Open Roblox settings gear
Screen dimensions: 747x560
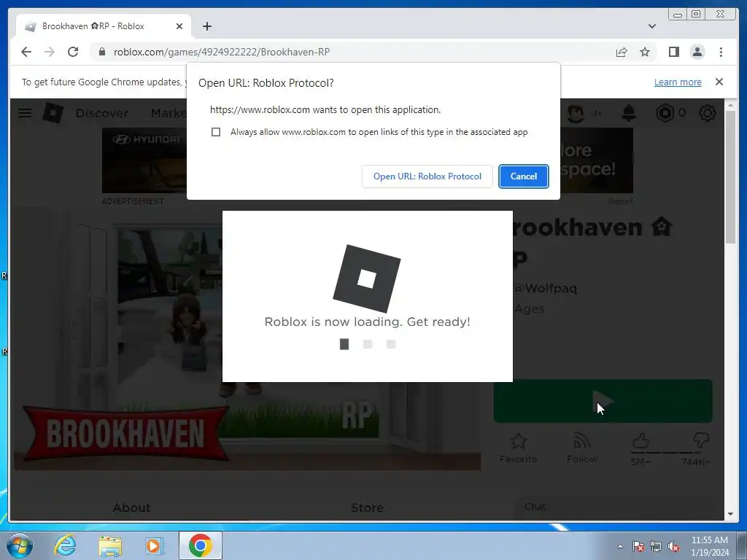tap(707, 113)
